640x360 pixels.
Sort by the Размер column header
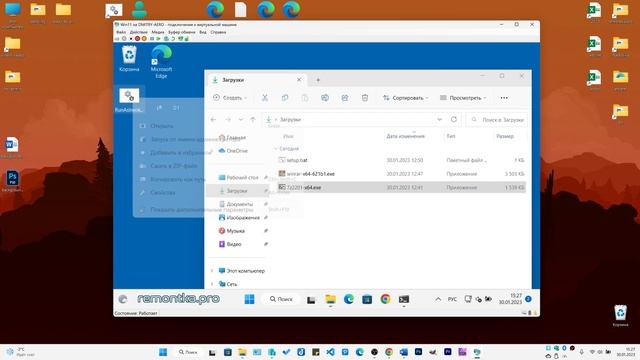coord(505,136)
